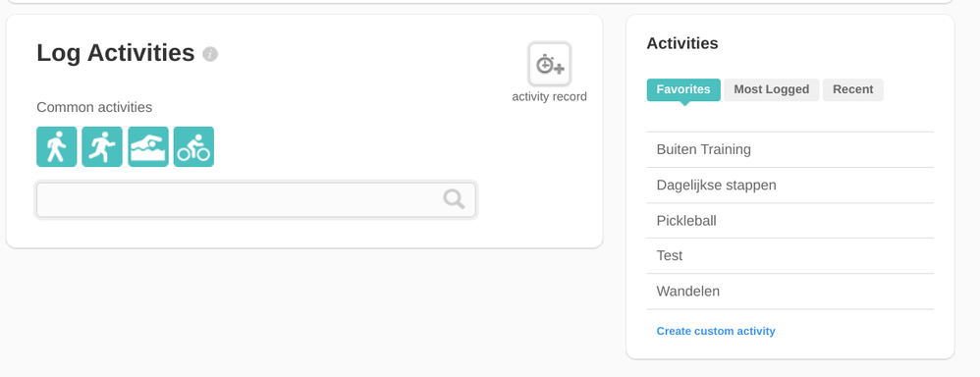Choose the swimming activity icon

pos(148,147)
